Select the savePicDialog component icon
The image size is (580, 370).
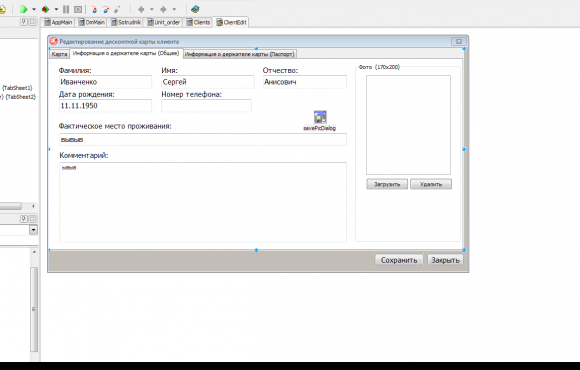tap(320, 117)
